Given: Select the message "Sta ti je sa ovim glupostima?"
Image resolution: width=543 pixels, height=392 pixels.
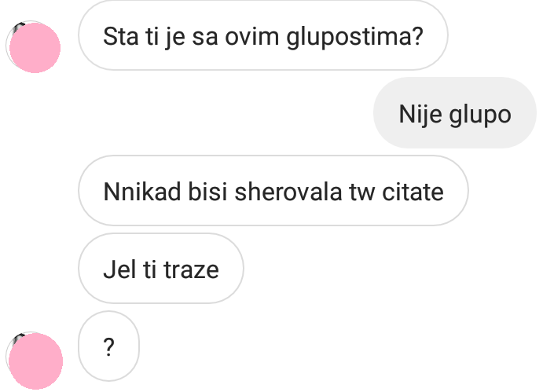Looking at the screenshot, I should click(x=263, y=35).
